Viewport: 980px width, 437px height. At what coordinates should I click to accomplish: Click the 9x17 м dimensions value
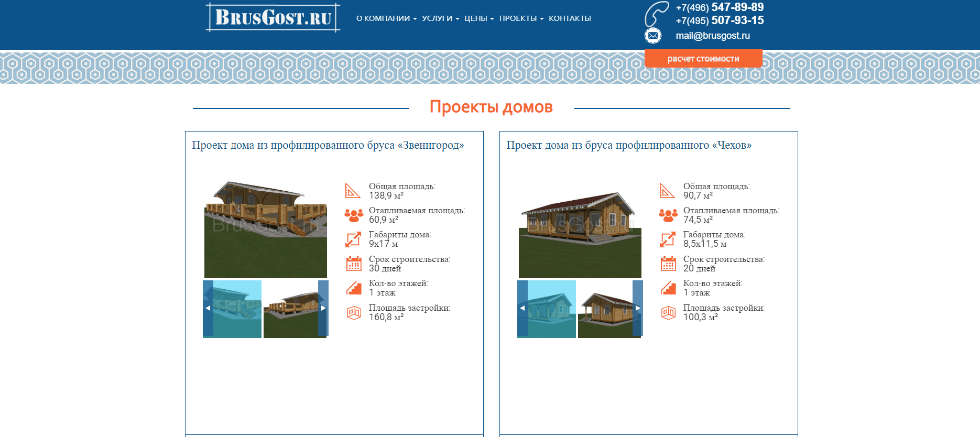[384, 244]
